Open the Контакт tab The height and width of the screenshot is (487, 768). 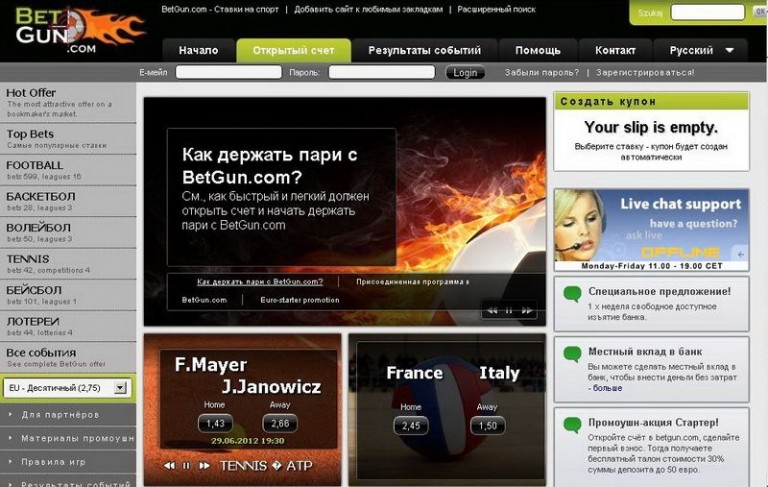coord(615,50)
